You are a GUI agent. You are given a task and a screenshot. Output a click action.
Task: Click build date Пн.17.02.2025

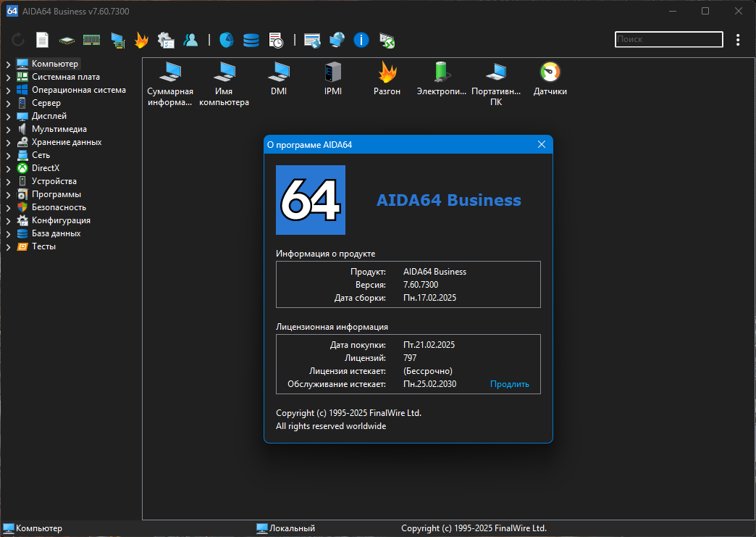click(x=429, y=298)
